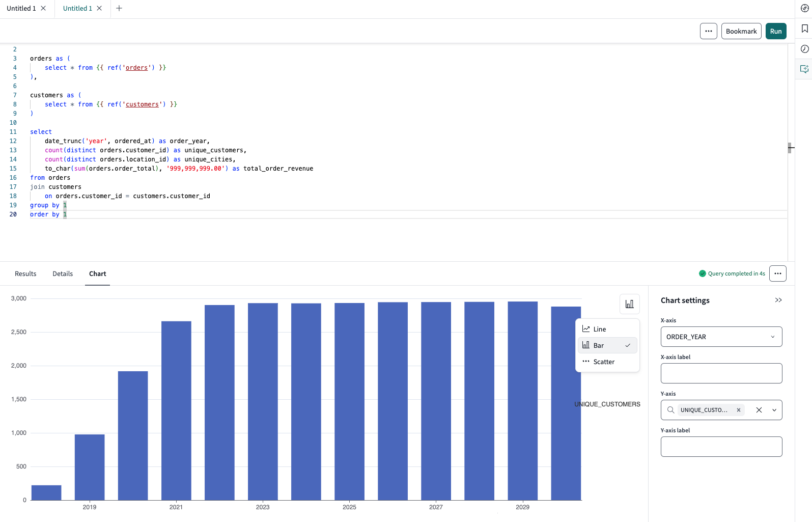The width and height of the screenshot is (812, 522).
Task: Remove the UNIQUE_CUSTO... tag from Y-axis
Action: point(738,410)
